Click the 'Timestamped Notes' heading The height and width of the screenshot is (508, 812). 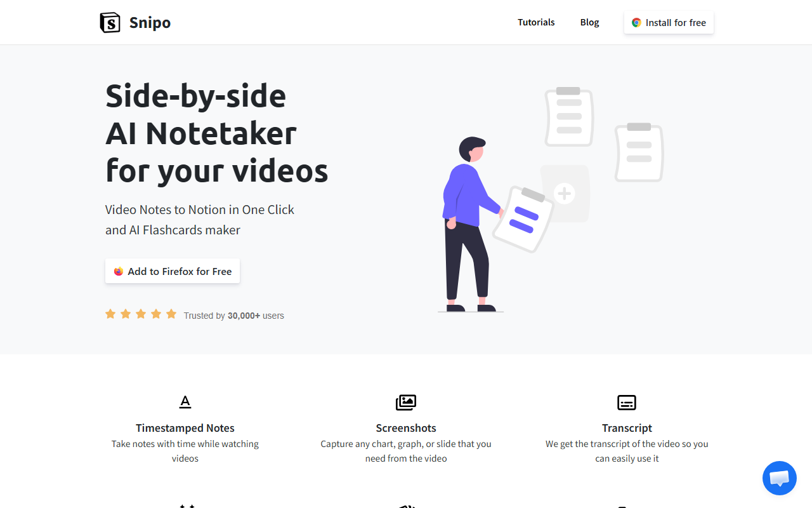[185, 428]
